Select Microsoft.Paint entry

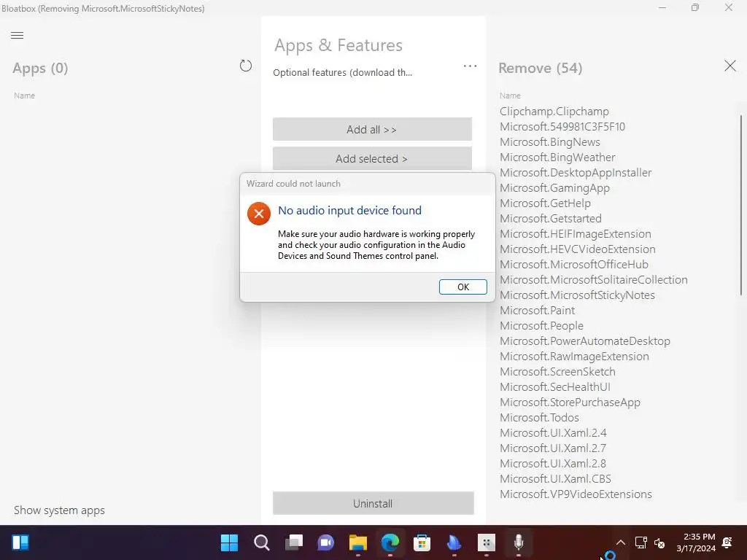(537, 311)
